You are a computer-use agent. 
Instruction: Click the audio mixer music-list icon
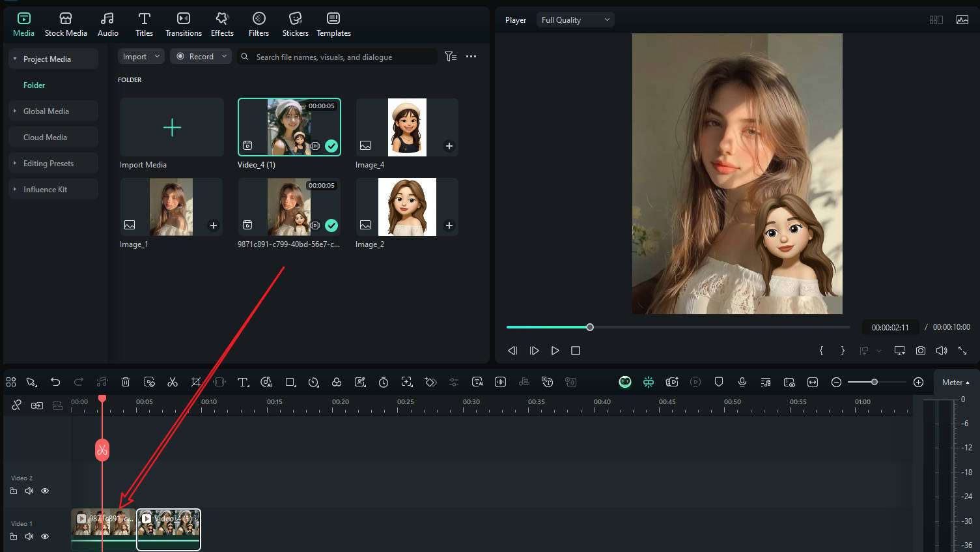pos(766,382)
